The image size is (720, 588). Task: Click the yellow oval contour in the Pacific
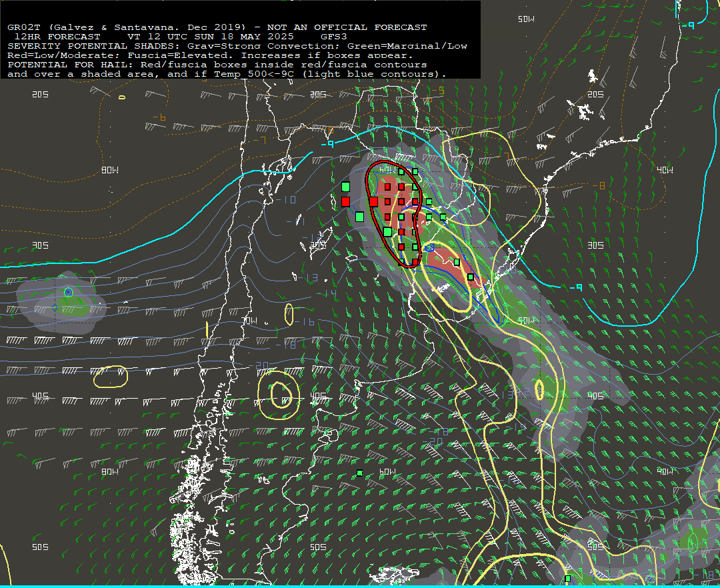pos(110,377)
